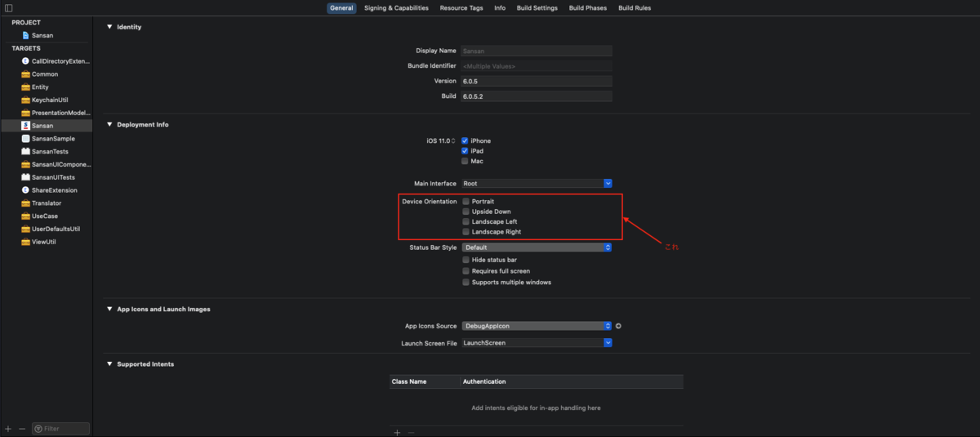
Task: Collapse the Supported Intents section
Action: pyautogui.click(x=109, y=364)
